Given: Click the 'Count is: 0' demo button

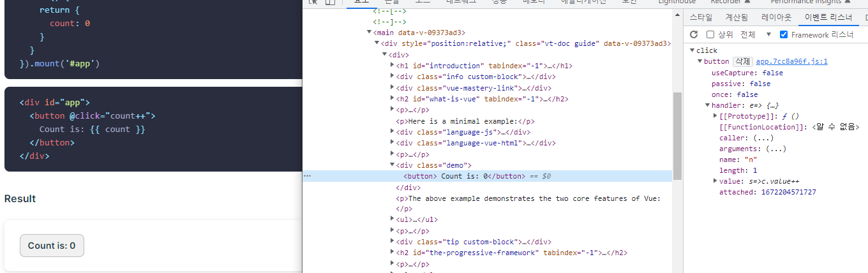Looking at the screenshot, I should (x=52, y=246).
